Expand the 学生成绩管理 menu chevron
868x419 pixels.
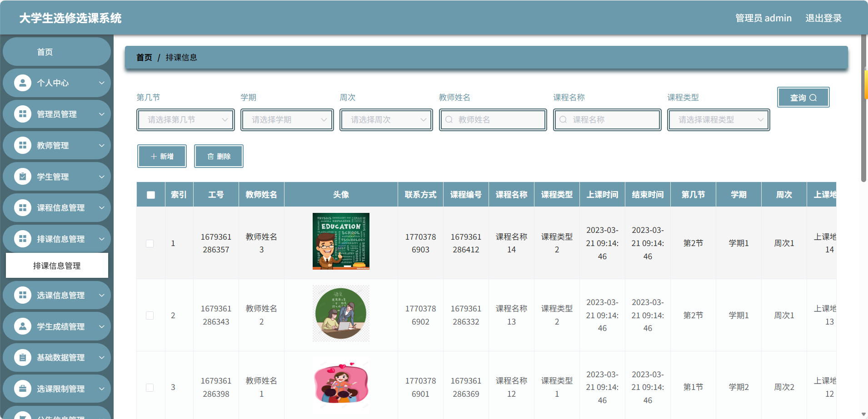(x=102, y=326)
